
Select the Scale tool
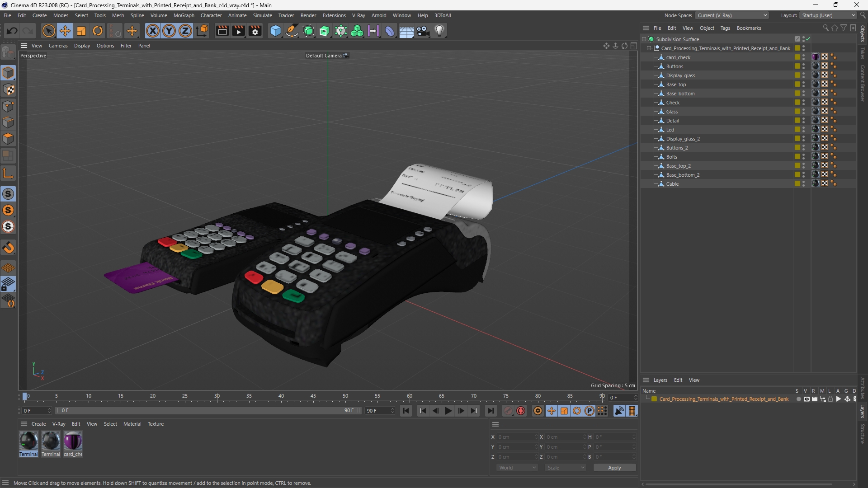point(81,31)
